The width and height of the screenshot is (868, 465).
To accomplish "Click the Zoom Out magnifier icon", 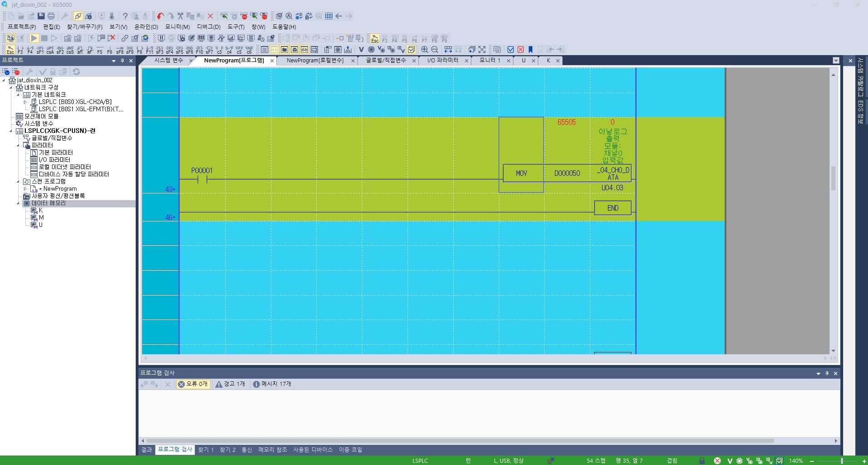I will pos(435,50).
